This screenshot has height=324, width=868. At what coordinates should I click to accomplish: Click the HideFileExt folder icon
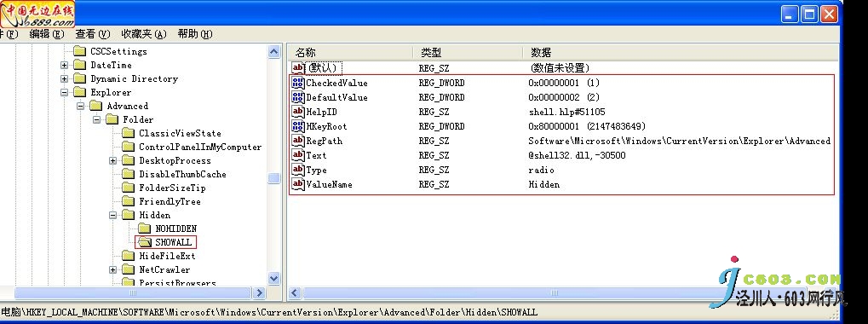pyautogui.click(x=129, y=256)
